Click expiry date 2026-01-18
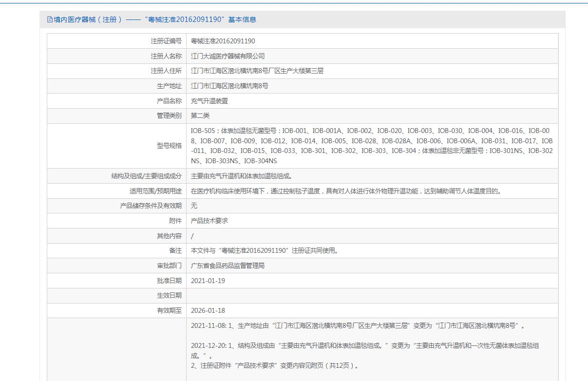 (208, 310)
